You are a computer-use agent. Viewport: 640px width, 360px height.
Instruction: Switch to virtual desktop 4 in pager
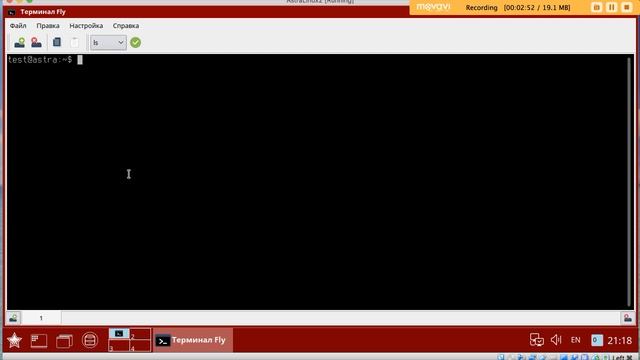140,346
